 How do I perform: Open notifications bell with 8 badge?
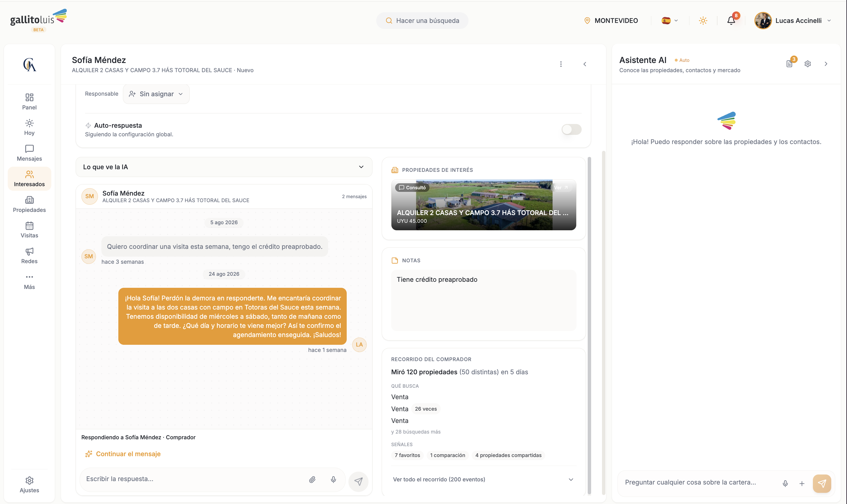tap(731, 20)
